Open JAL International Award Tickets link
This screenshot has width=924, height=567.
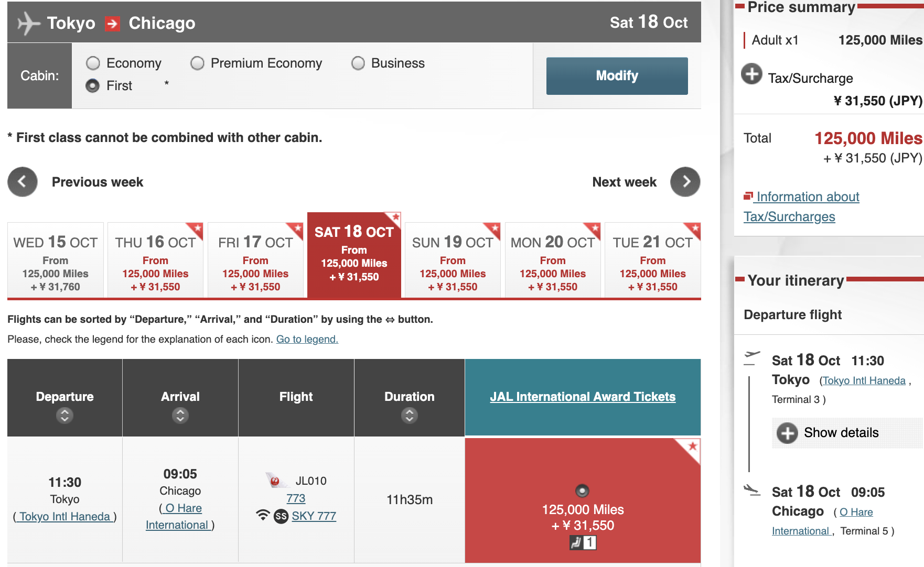[x=583, y=397]
